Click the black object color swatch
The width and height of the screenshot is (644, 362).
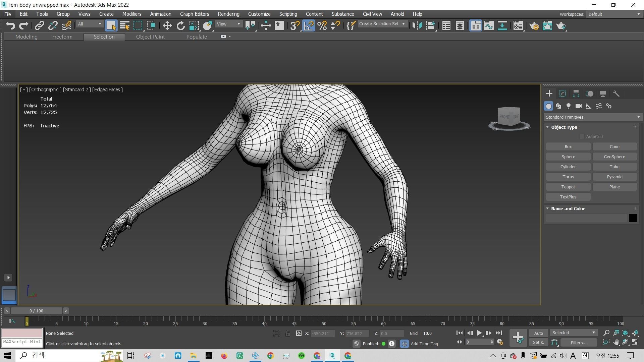pos(633,218)
